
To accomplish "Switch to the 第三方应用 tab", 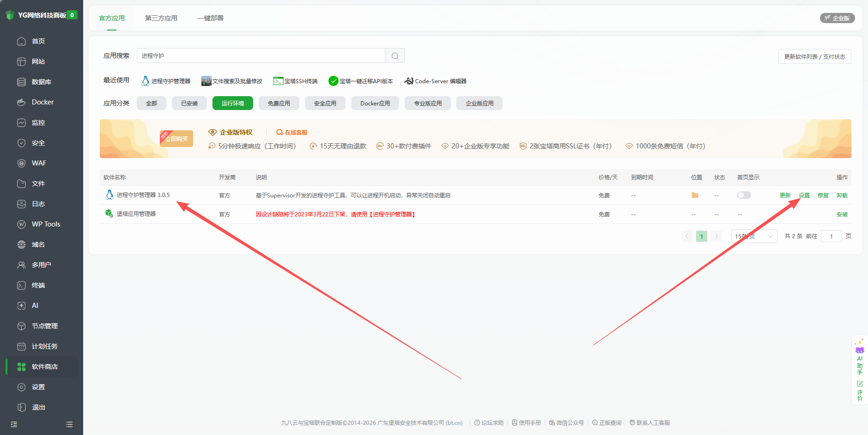I will [161, 18].
